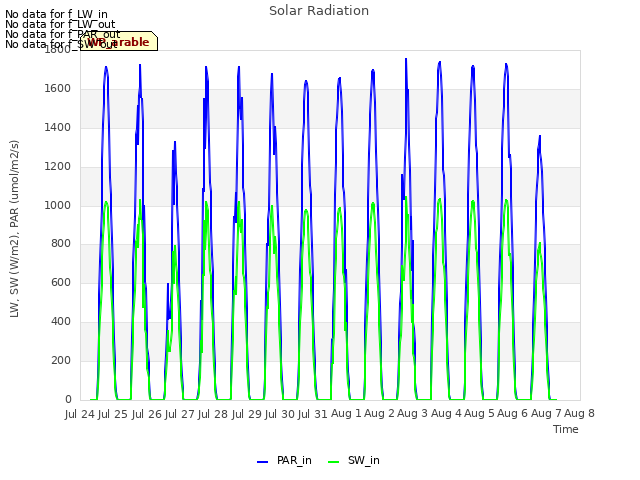The height and width of the screenshot is (480, 640).
Task: Click the 1000 y-axis tick label
Action: 58,205
